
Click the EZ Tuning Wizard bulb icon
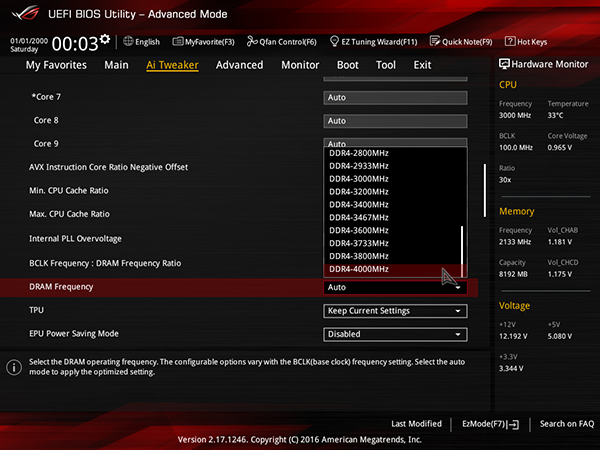pos(334,41)
